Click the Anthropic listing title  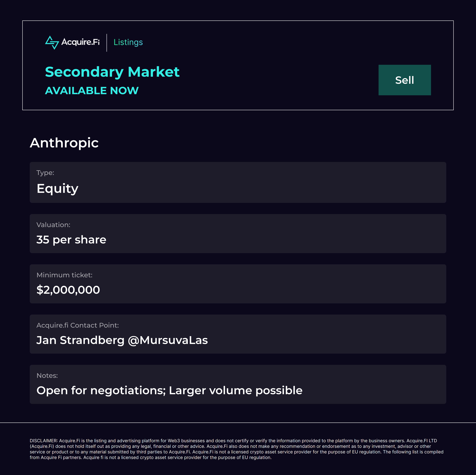click(64, 143)
